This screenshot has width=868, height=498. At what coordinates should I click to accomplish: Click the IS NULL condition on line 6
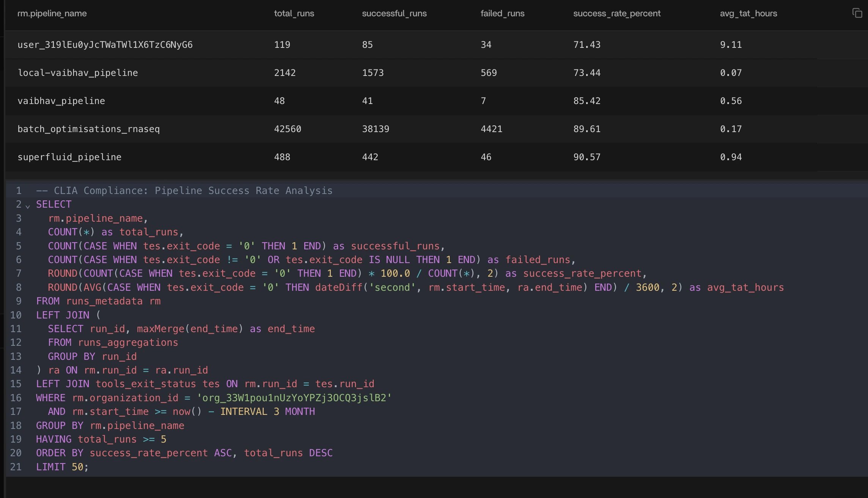(389, 260)
